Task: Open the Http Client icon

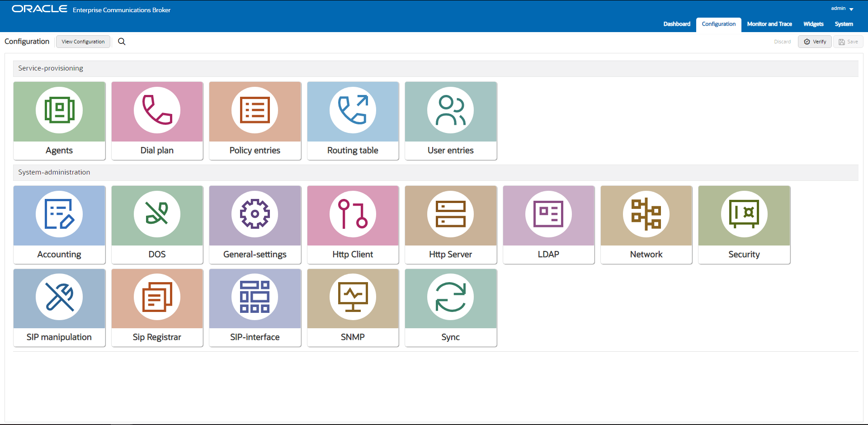Action: coord(353,214)
